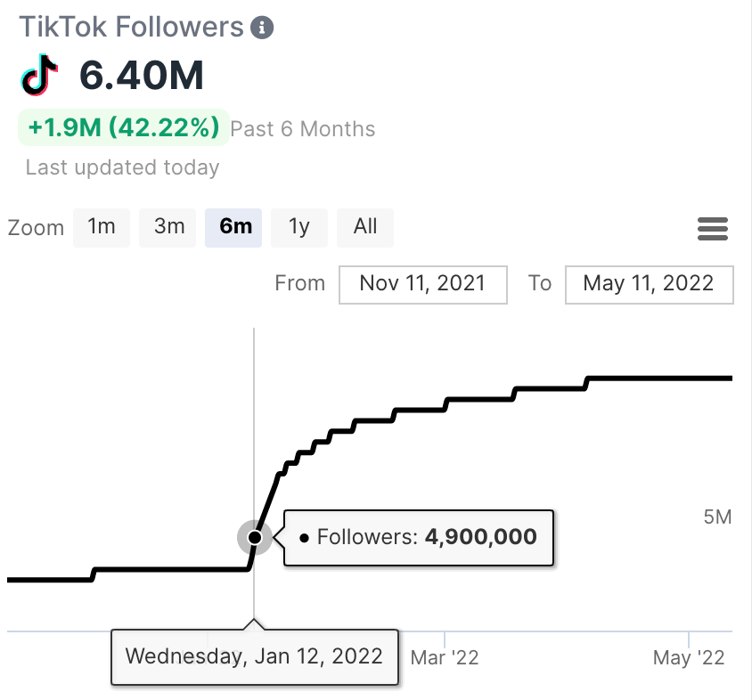This screenshot has height=700, width=752.
Task: Click the +1.9M (42.22%) growth badge
Action: point(124,128)
